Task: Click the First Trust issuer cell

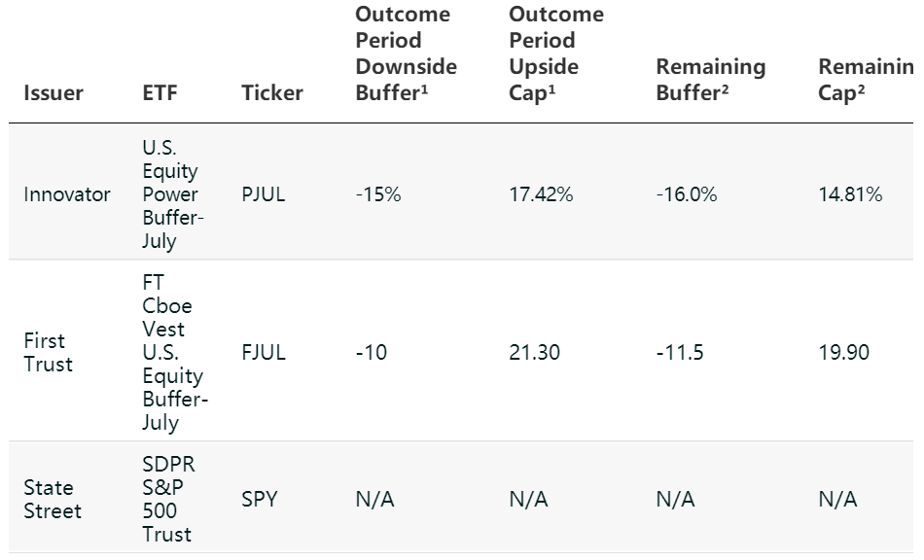Action: (x=49, y=353)
